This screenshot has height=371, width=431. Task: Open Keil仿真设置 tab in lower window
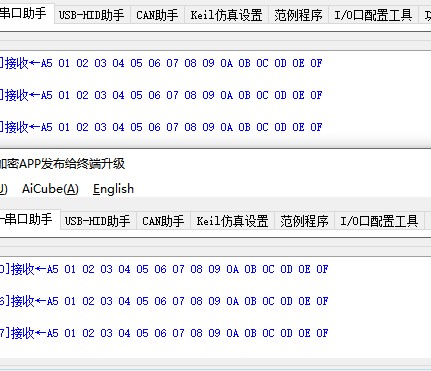pyautogui.click(x=232, y=221)
